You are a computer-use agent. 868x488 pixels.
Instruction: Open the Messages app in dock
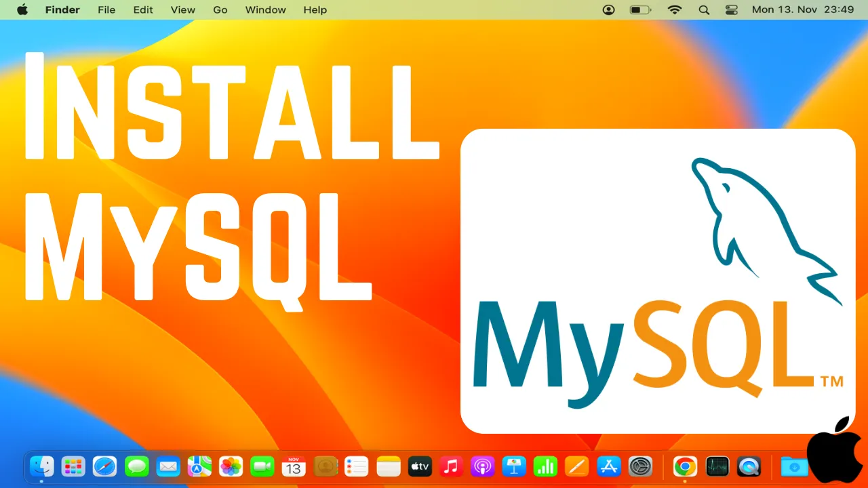137,466
